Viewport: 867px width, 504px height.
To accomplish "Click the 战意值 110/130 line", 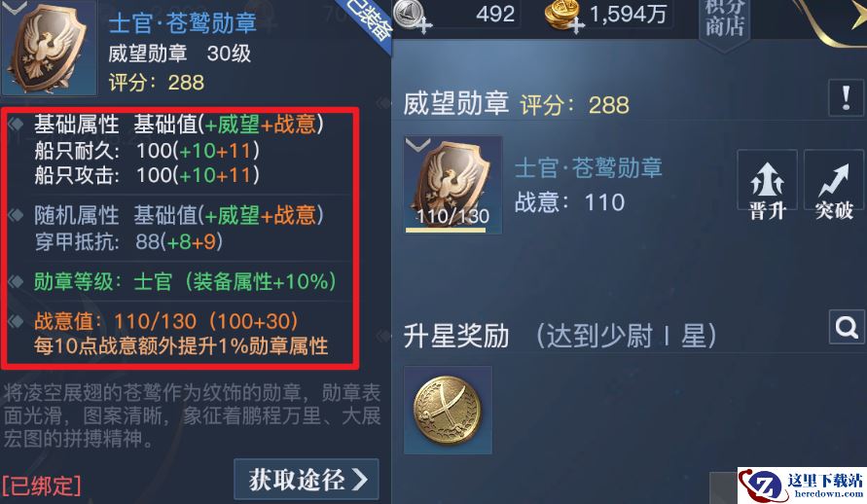I will tap(165, 321).
